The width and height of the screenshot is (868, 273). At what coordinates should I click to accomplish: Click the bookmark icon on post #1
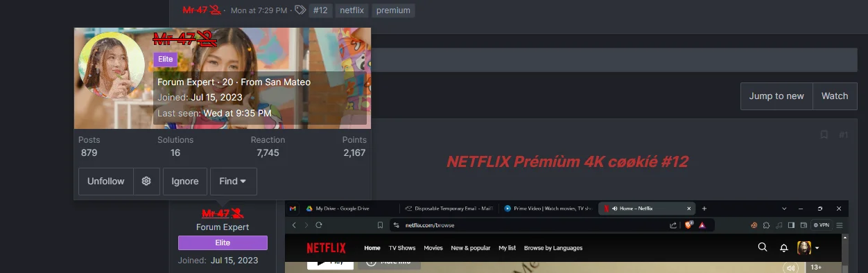pyautogui.click(x=824, y=134)
